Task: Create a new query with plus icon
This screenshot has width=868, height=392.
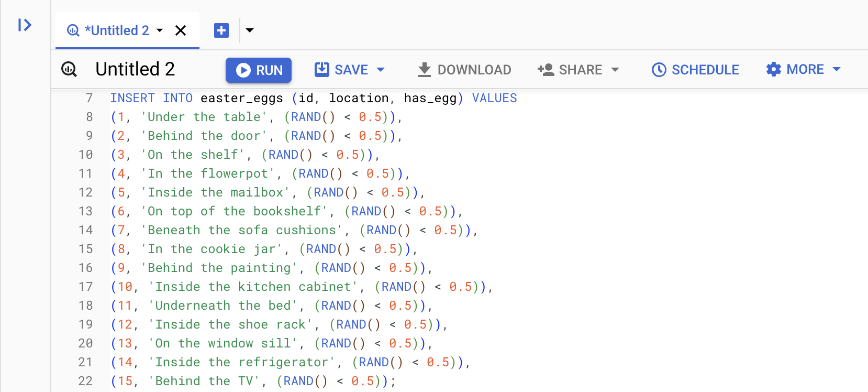Action: click(221, 30)
